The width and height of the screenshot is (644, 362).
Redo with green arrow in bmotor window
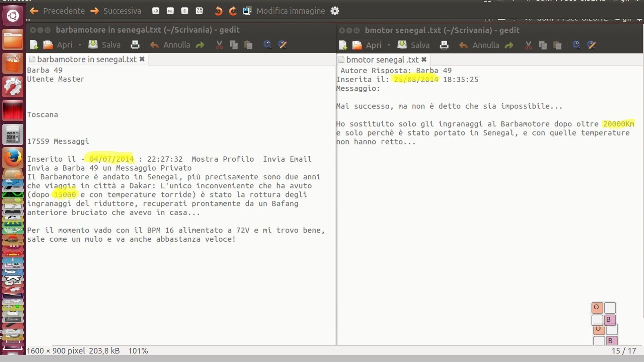click(x=509, y=45)
